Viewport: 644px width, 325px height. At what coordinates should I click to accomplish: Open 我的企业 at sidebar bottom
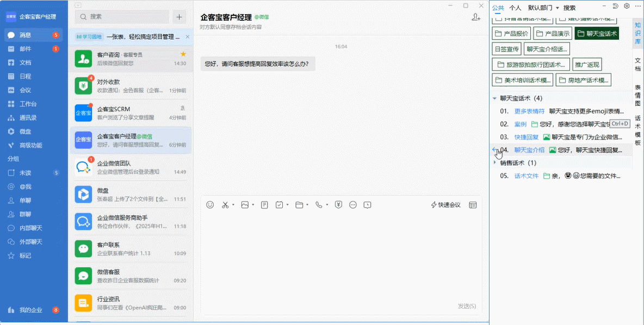pyautogui.click(x=34, y=310)
